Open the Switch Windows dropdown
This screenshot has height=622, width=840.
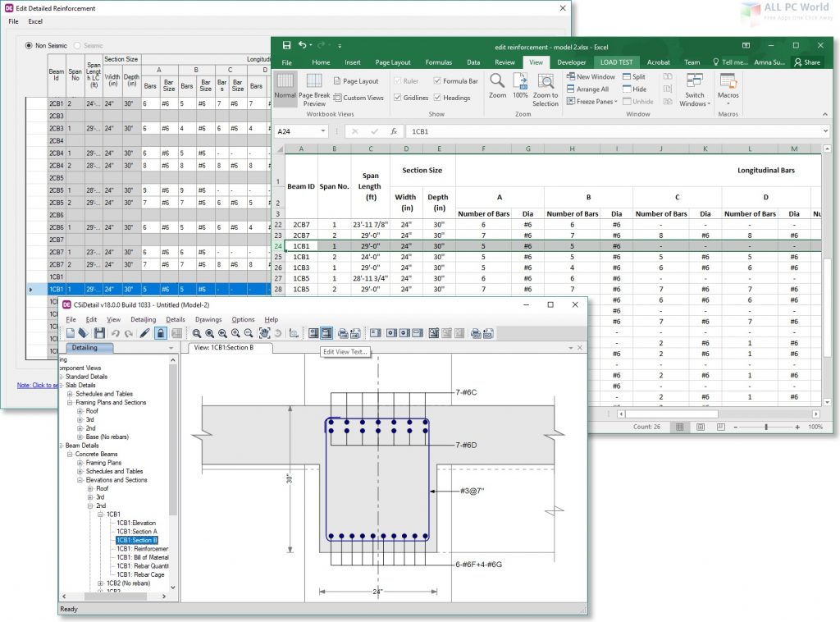pos(694,89)
